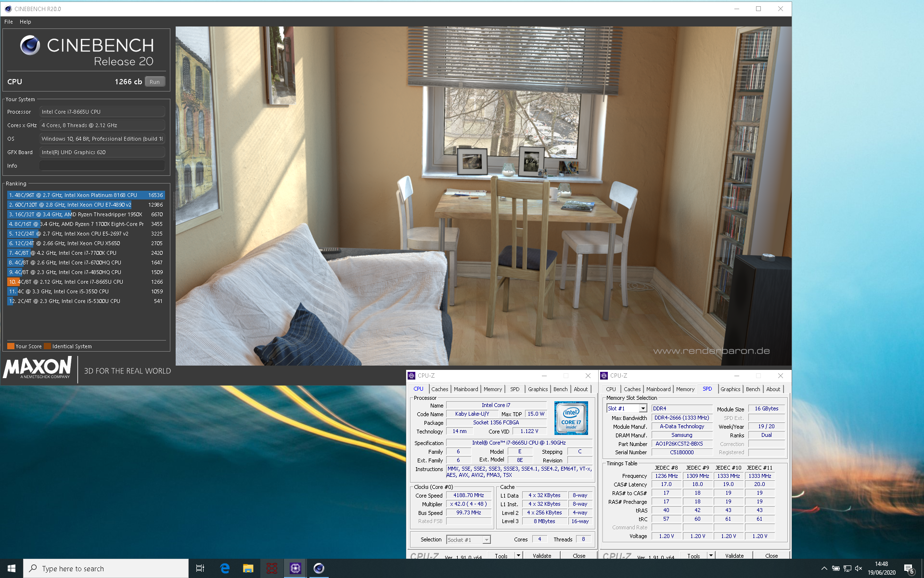Click the Cinebench logo sphere
Image resolution: width=924 pixels, height=578 pixels.
[x=30, y=45]
